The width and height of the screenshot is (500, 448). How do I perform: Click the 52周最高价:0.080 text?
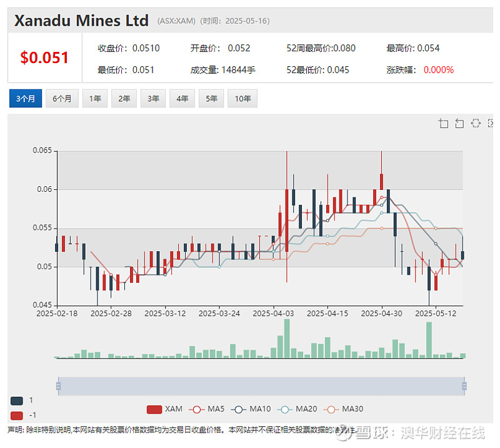tap(321, 48)
